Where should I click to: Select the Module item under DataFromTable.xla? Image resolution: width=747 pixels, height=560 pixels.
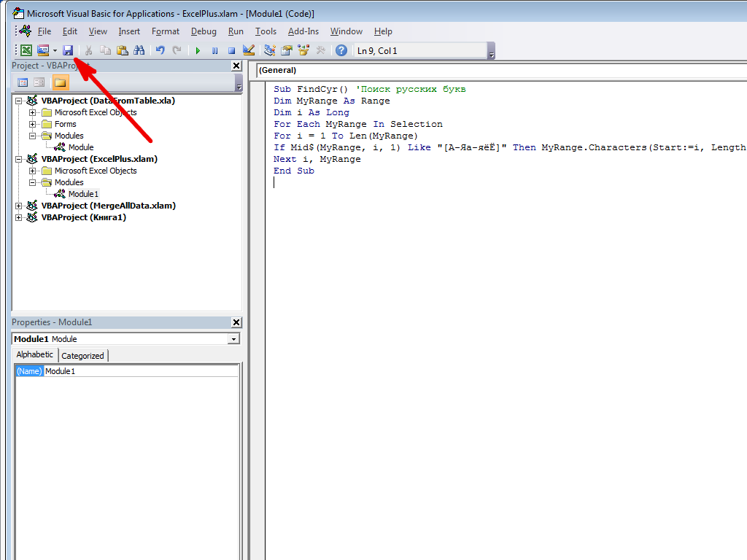click(81, 147)
